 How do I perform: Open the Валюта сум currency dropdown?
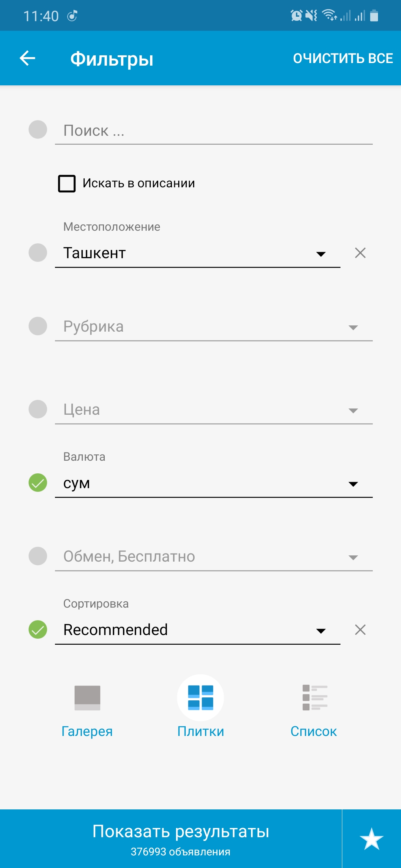pyautogui.click(x=213, y=484)
